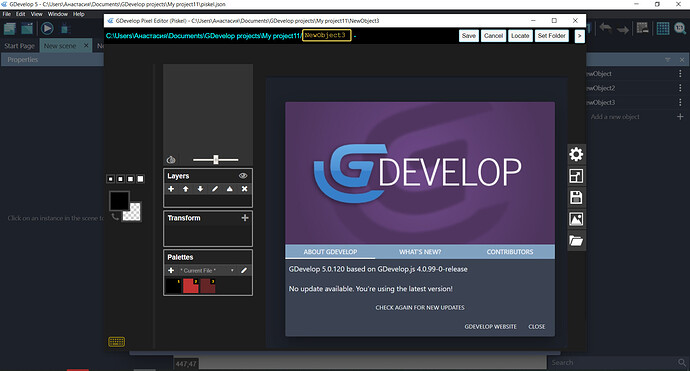
Task: Click the Save button in Piskel header
Action: click(x=469, y=36)
